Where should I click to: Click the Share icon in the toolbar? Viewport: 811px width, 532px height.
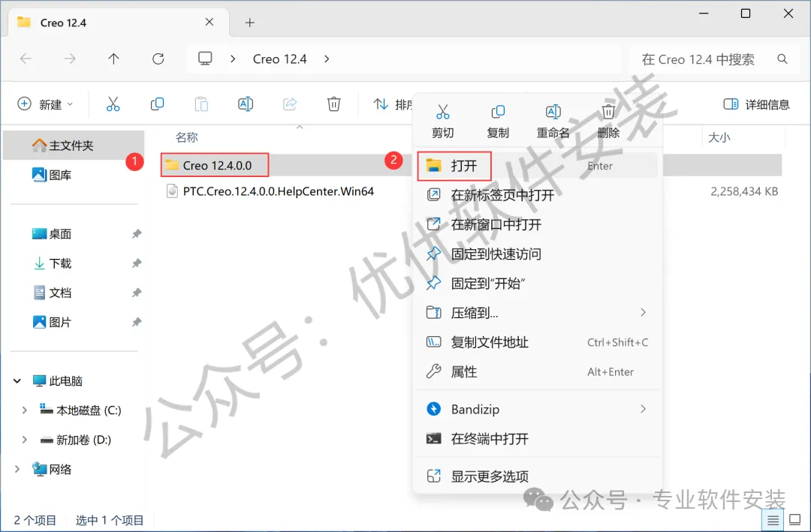tap(290, 104)
